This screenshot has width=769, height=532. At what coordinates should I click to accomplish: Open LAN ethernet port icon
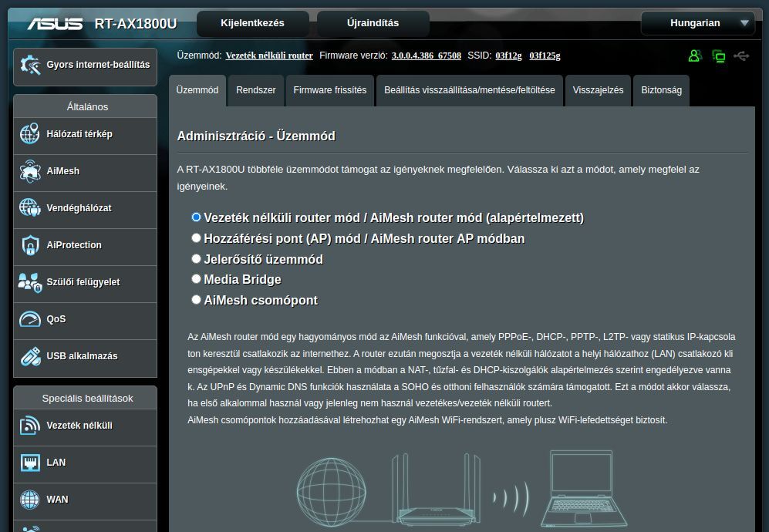(x=30, y=463)
